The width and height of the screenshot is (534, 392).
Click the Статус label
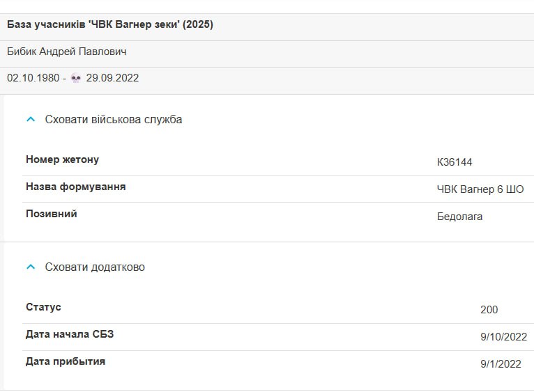(x=43, y=307)
